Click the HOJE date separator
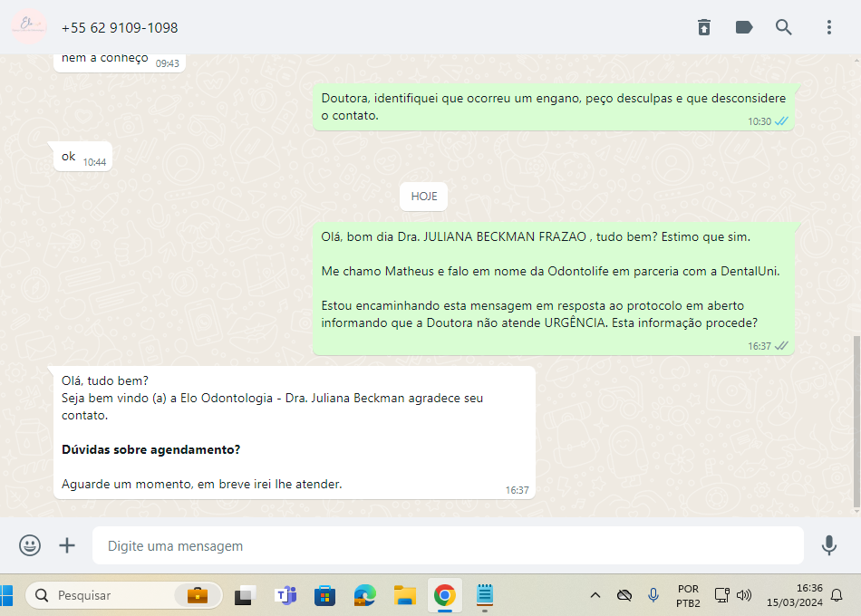 tap(424, 196)
